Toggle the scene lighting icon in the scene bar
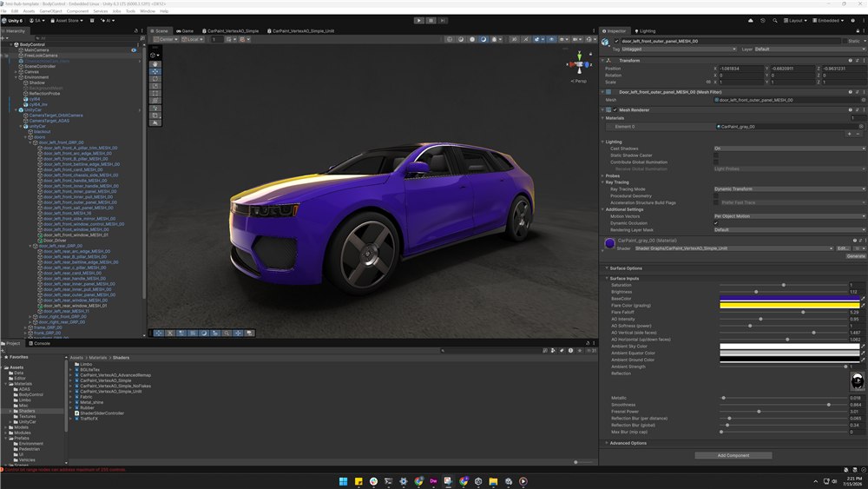 point(483,39)
